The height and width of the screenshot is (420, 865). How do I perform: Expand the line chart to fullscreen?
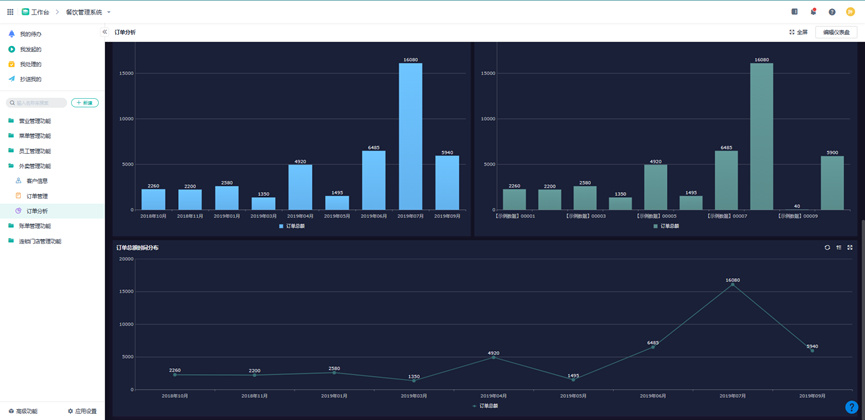click(x=850, y=247)
